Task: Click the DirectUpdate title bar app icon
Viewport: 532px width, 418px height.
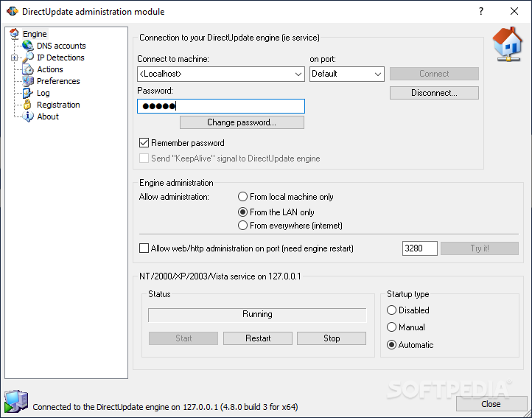Action: [x=13, y=11]
